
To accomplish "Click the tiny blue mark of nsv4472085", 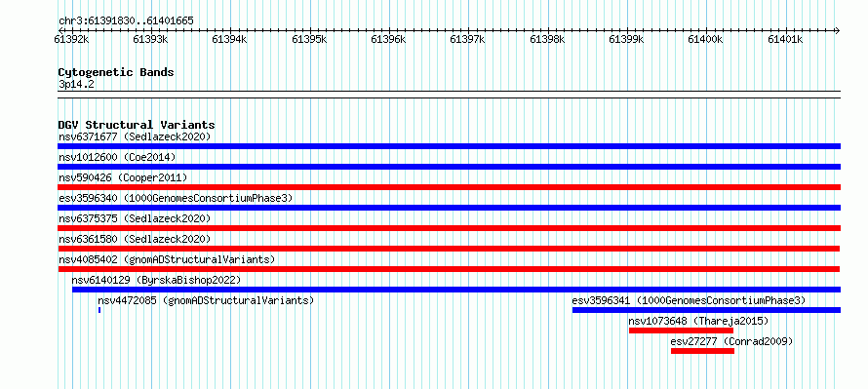I will coord(99,310).
